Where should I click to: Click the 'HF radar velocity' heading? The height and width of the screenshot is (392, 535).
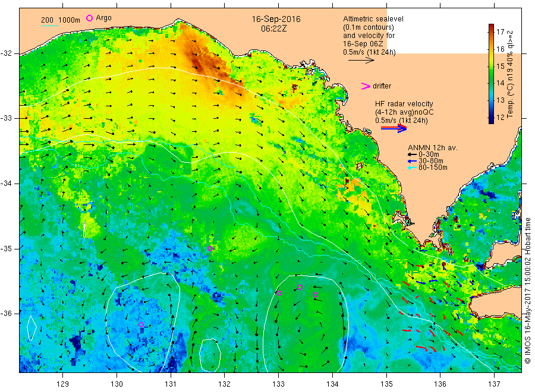[404, 103]
